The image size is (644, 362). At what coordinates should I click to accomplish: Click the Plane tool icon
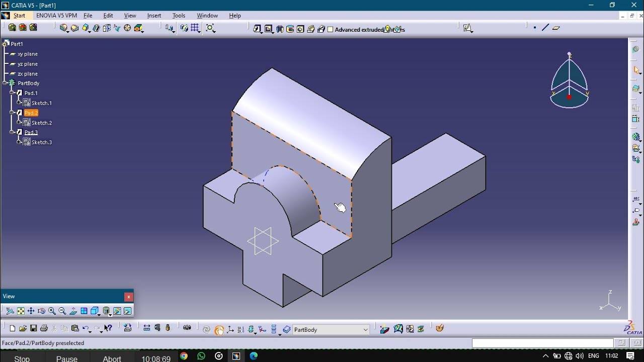[556, 28]
